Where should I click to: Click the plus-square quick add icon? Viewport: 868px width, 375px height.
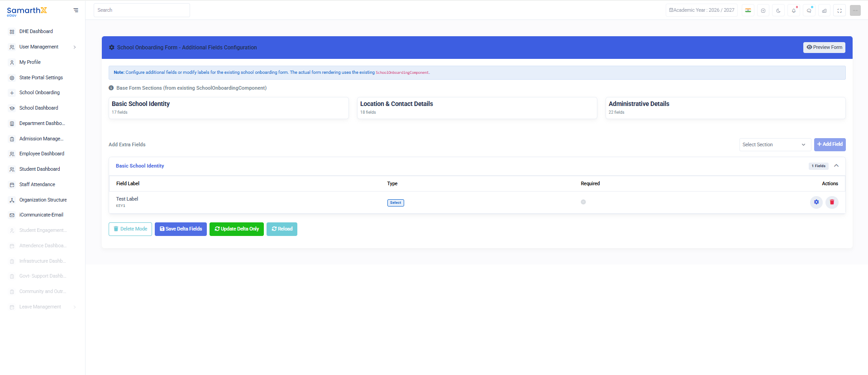[763, 10]
